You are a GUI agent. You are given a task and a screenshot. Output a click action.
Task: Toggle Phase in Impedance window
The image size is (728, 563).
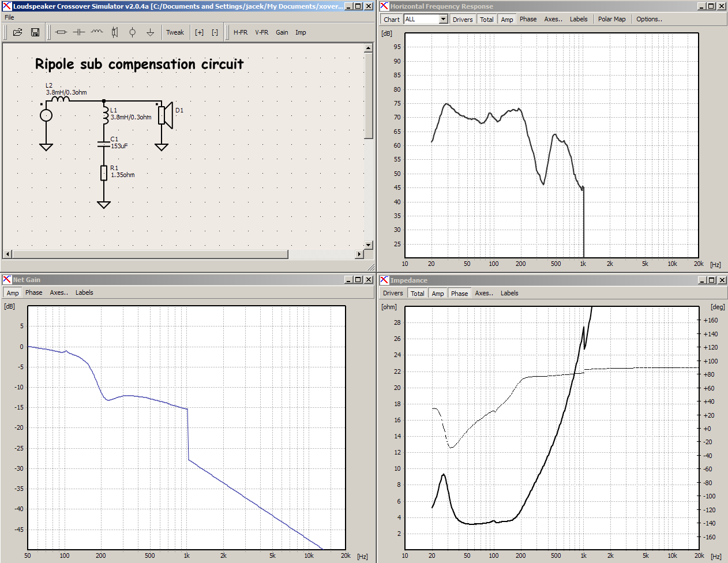coord(459,293)
